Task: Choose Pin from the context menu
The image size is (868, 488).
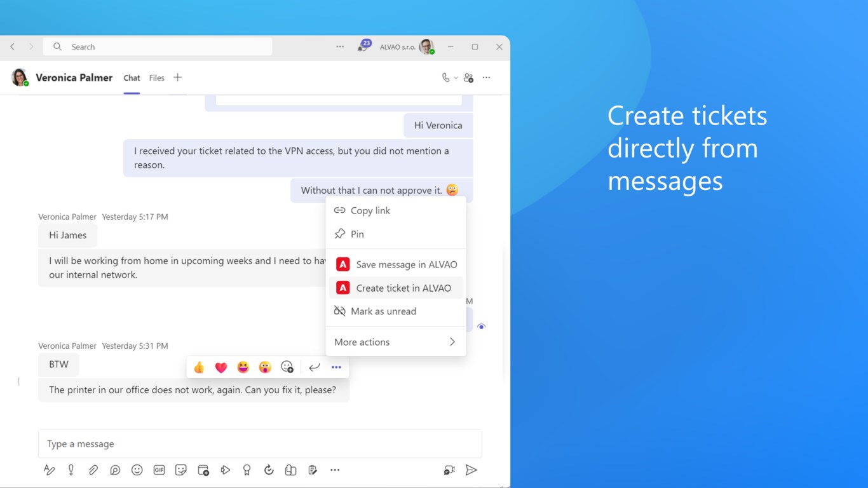Action: click(396, 234)
